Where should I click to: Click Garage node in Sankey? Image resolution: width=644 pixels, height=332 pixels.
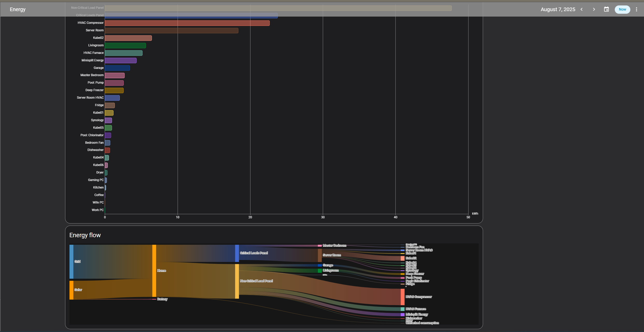pos(320,265)
